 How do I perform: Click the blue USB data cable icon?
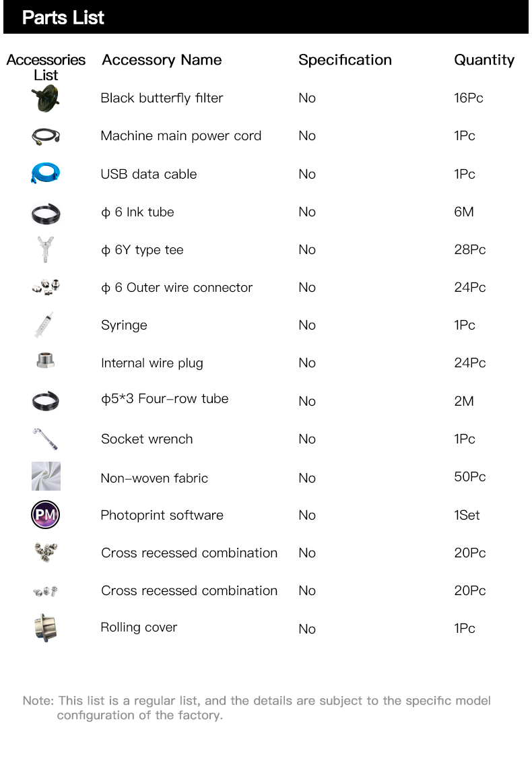[46, 174]
